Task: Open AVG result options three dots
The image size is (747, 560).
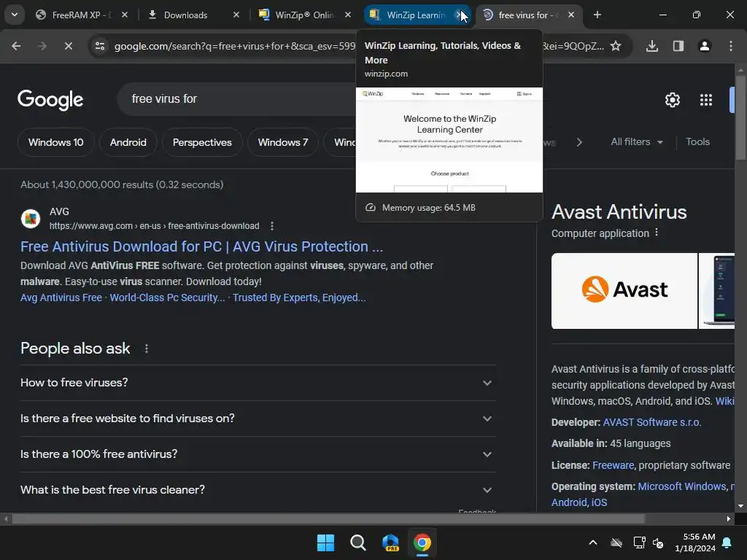Action: pyautogui.click(x=272, y=226)
